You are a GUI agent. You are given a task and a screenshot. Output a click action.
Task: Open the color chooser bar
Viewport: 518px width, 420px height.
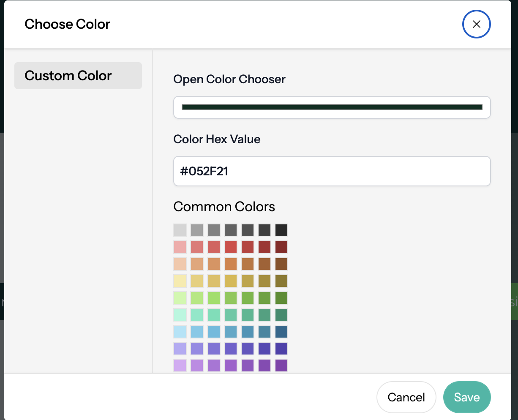point(332,107)
